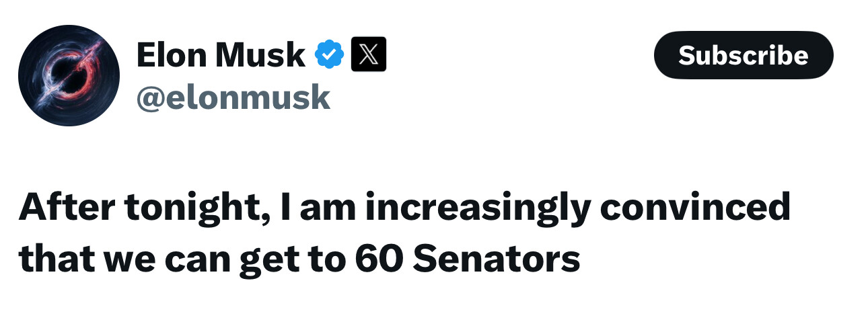Click the blue verified checkmark badge
Viewport: 868px width, 328px height.
pos(330,55)
